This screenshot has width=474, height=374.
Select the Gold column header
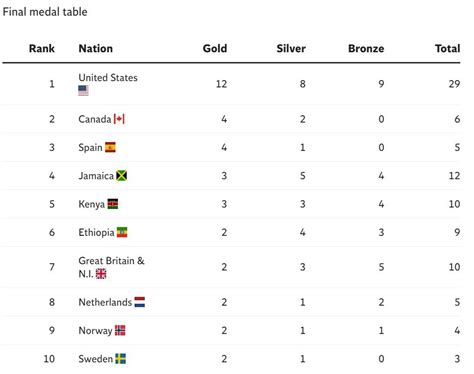(x=215, y=49)
